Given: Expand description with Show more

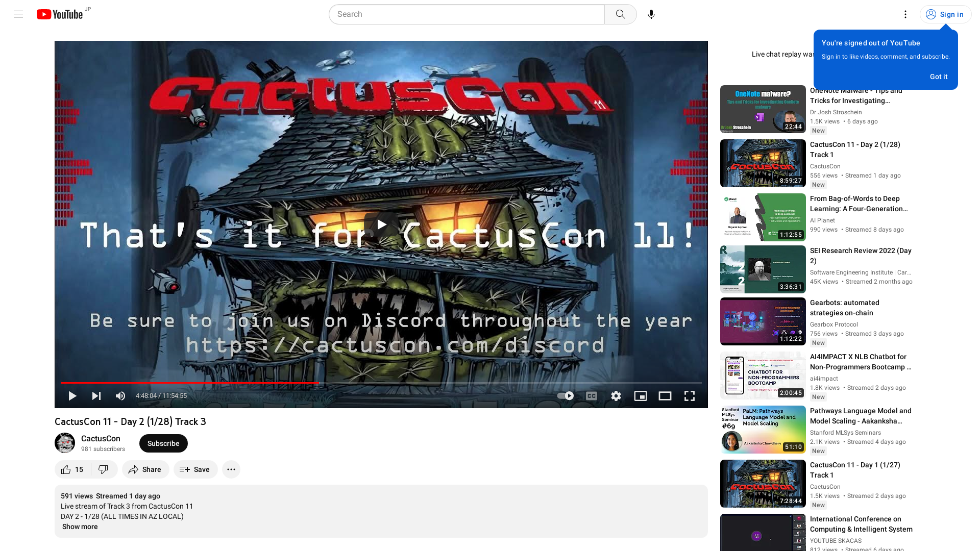Looking at the screenshot, I should point(80,527).
